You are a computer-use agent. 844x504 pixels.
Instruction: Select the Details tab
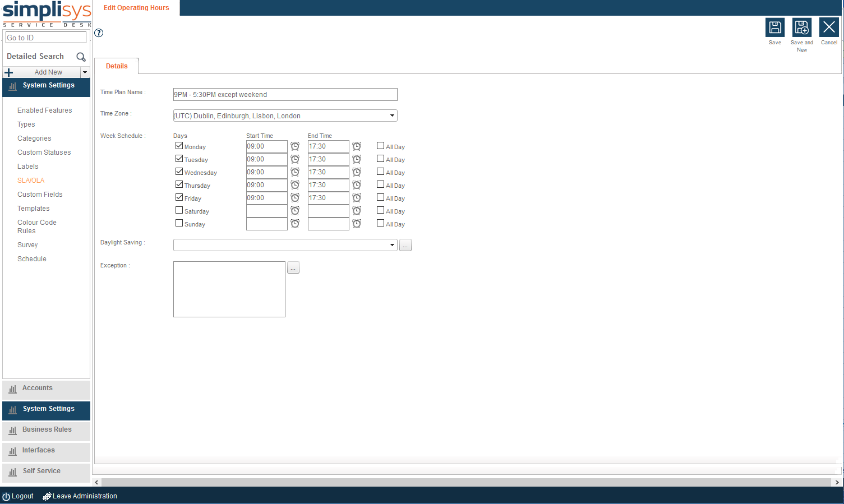tap(117, 66)
